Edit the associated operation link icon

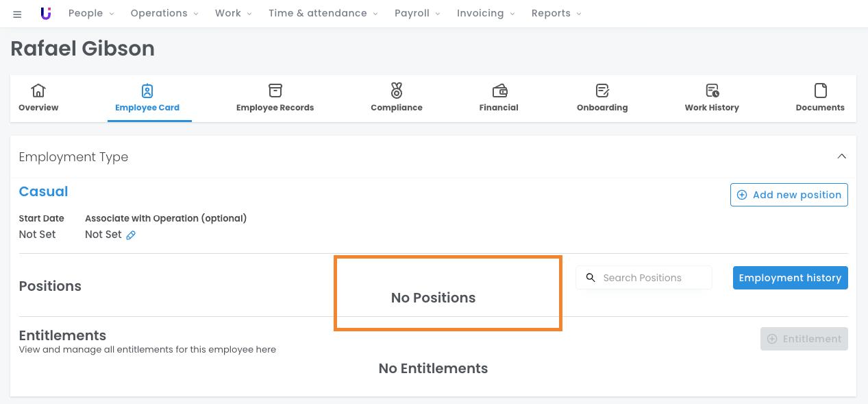(131, 235)
